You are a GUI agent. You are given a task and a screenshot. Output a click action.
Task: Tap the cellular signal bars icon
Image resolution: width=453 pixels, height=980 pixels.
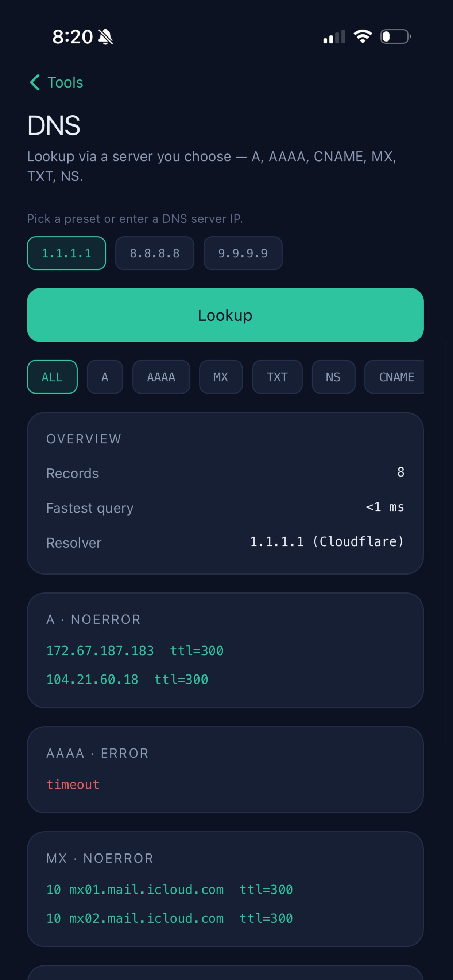(334, 36)
